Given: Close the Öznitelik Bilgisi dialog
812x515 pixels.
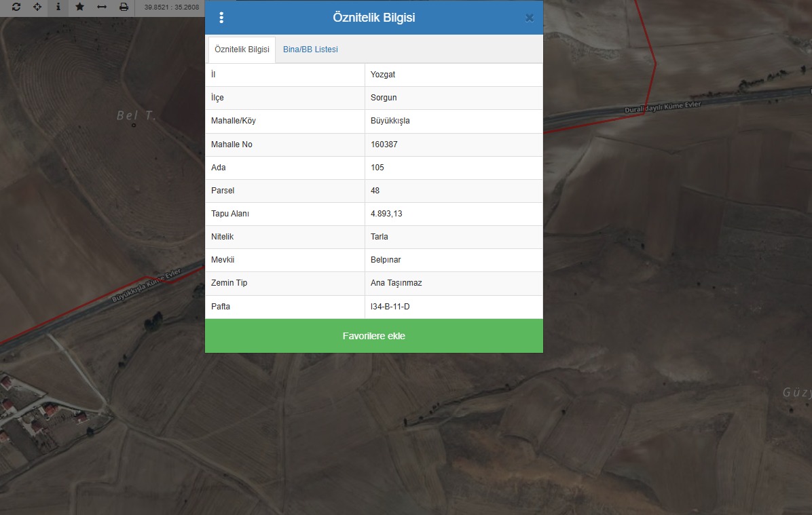Looking at the screenshot, I should tap(530, 18).
